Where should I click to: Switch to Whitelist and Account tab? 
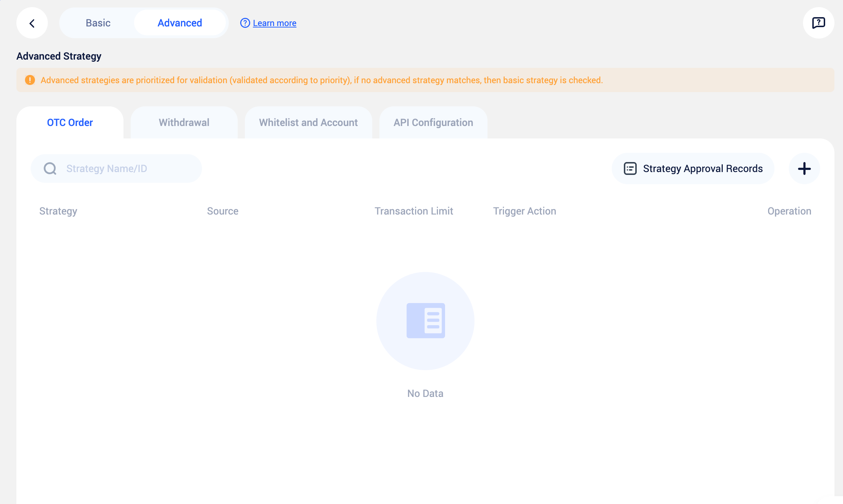coord(308,122)
